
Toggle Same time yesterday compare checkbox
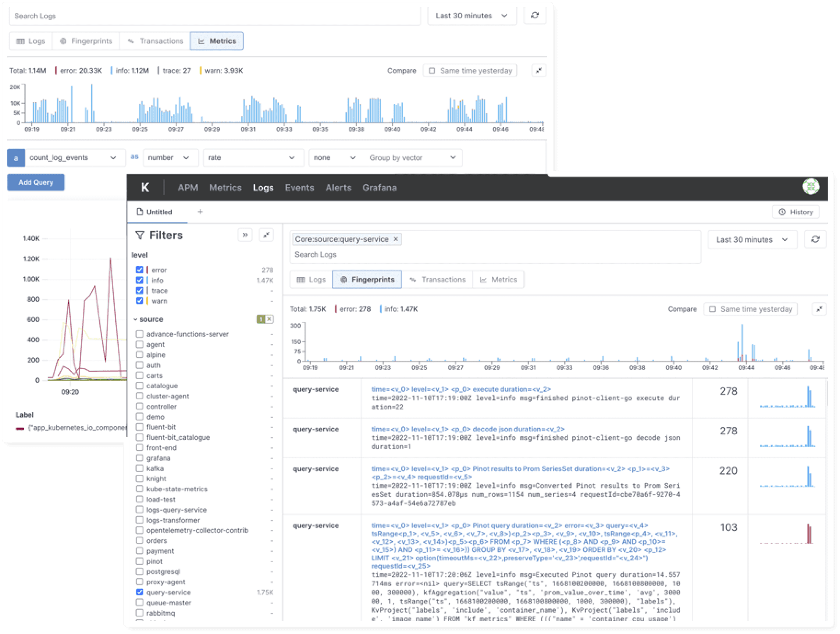(712, 309)
